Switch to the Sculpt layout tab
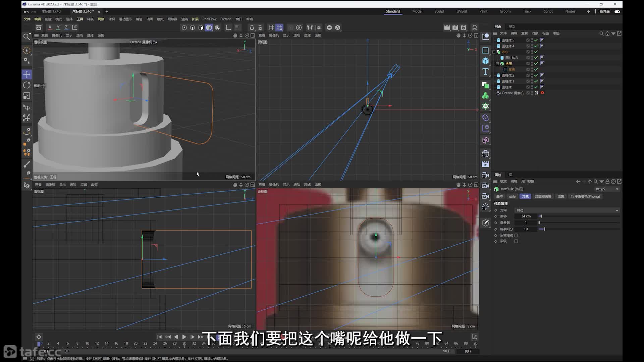644x362 pixels. click(x=439, y=11)
